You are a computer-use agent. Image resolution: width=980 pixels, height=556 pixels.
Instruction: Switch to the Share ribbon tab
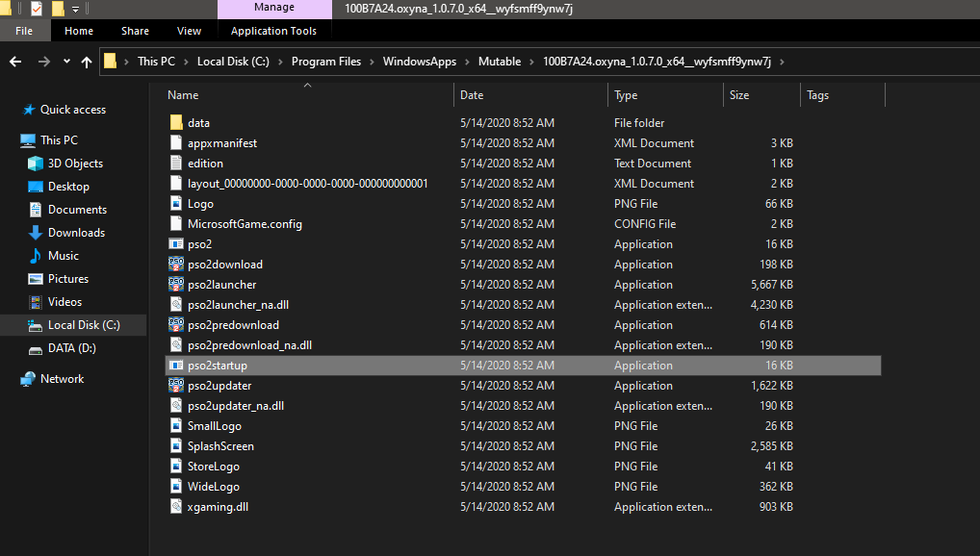[135, 31]
